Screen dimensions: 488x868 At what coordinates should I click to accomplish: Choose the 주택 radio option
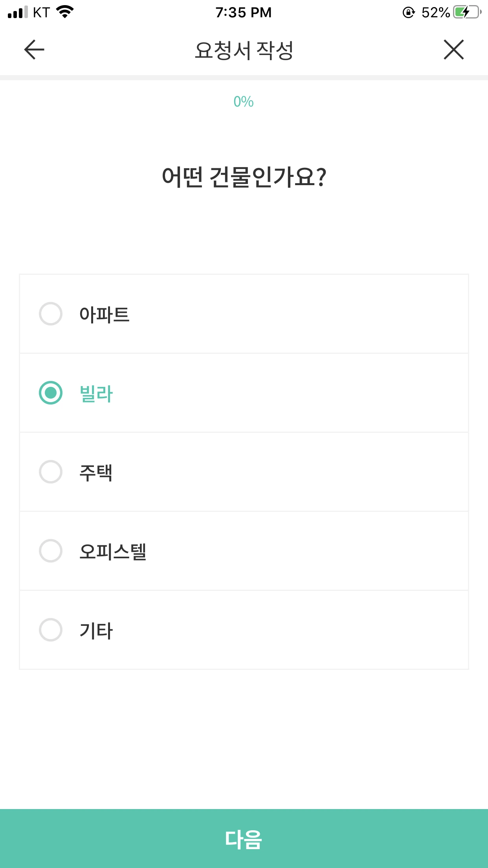51,472
